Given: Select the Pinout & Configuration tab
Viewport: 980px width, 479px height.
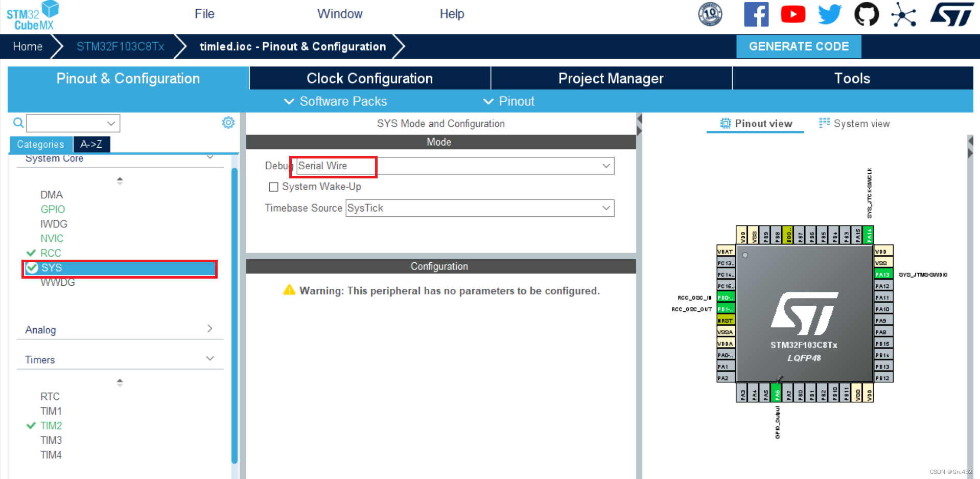Looking at the screenshot, I should 128,78.
